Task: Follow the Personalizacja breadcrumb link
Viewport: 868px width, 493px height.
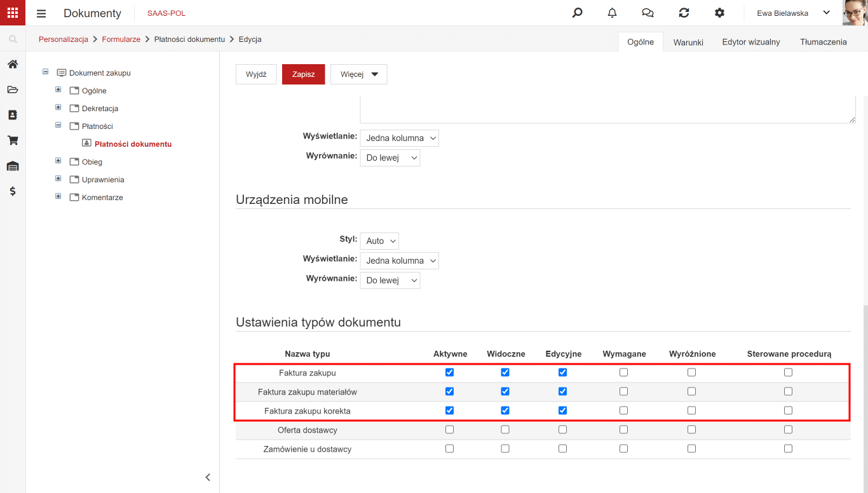Action: tap(64, 39)
